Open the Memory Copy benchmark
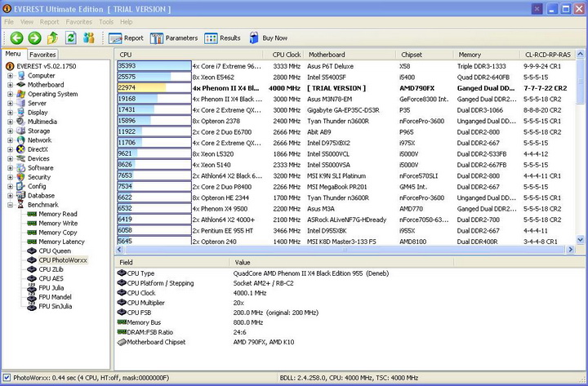The width and height of the screenshot is (588, 386). [58, 233]
